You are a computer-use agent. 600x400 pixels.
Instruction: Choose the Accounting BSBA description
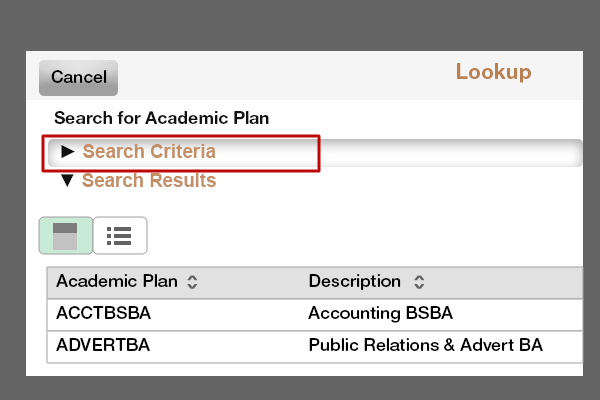click(x=380, y=313)
